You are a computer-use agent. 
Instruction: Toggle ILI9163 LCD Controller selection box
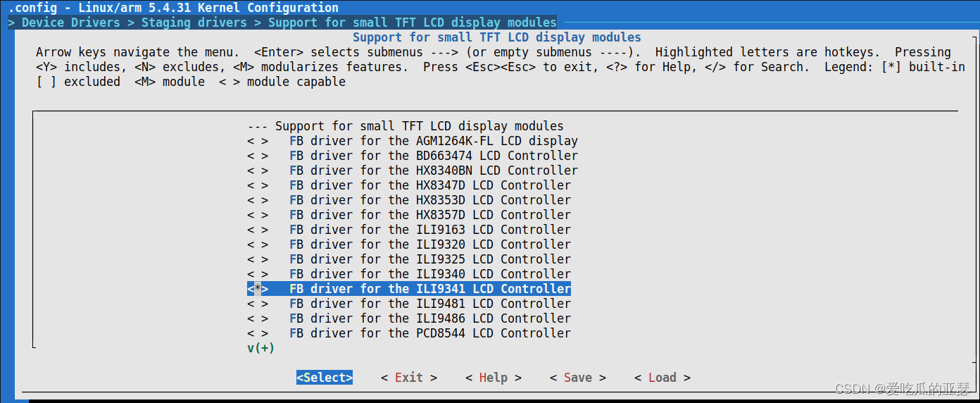point(258,230)
